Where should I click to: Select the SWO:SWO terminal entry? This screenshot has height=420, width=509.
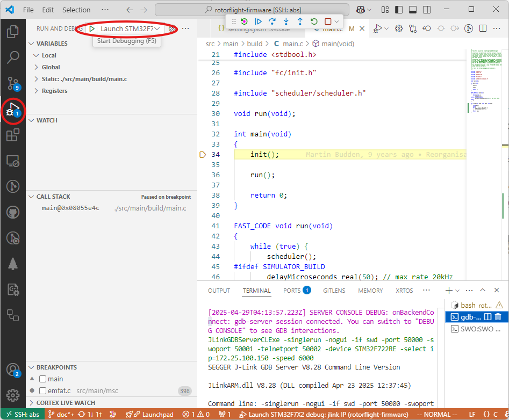tap(476, 329)
